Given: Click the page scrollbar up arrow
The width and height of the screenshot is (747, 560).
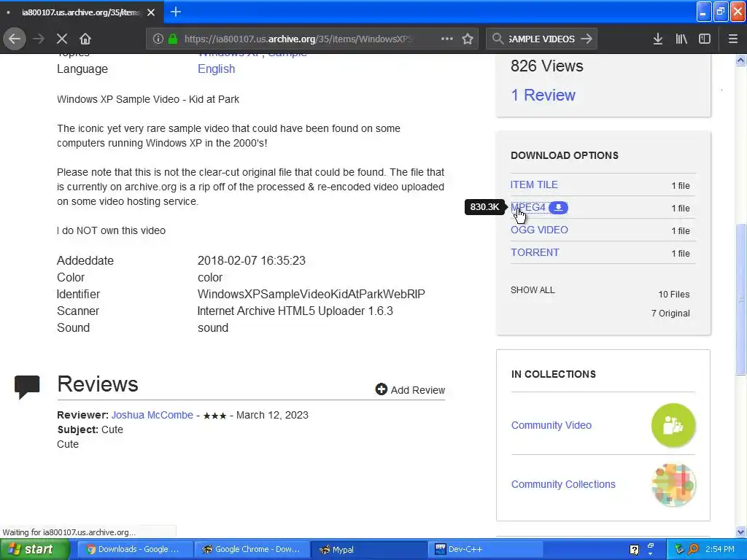Looking at the screenshot, I should coord(740,60).
